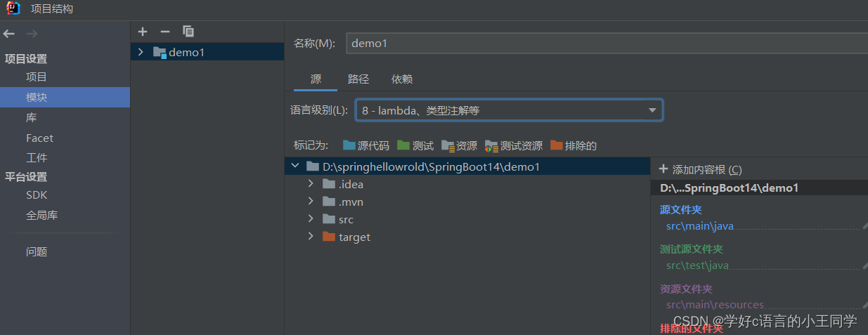
Task: Collapse the D:\springhellowrold content root
Action: point(295,166)
